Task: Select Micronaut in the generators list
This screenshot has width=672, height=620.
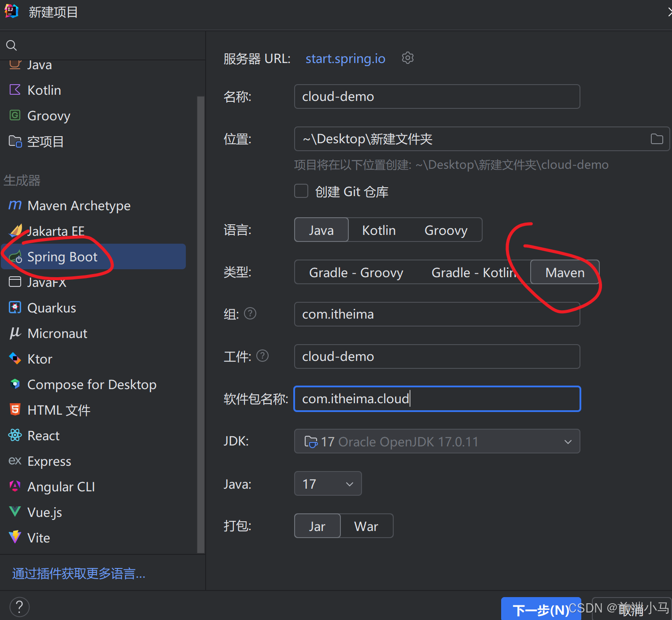Action: pos(93,333)
